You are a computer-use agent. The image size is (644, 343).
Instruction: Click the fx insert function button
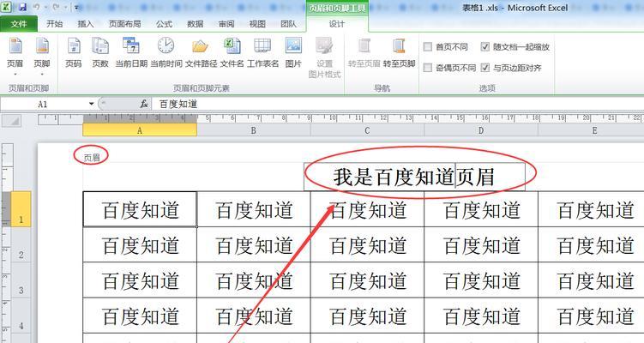(144, 104)
